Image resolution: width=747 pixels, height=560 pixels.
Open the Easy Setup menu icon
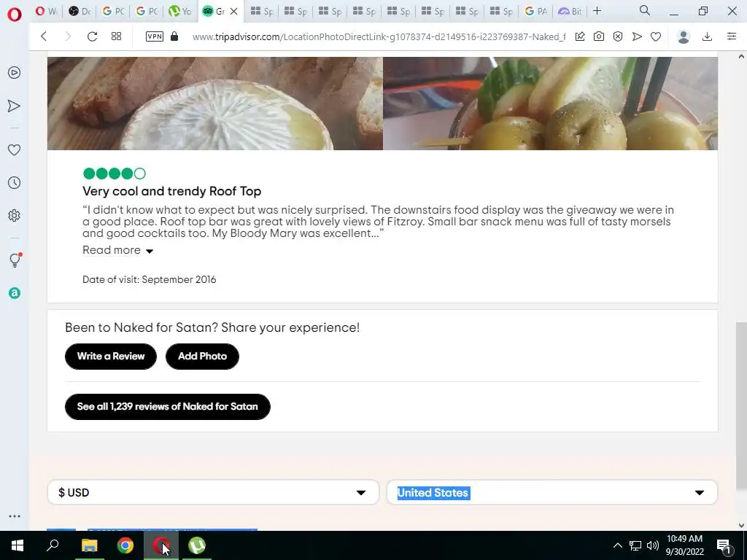pos(732,36)
